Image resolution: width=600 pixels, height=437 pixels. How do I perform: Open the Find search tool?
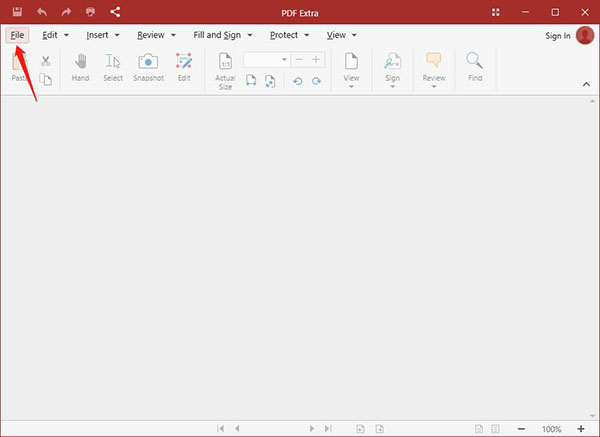475,67
